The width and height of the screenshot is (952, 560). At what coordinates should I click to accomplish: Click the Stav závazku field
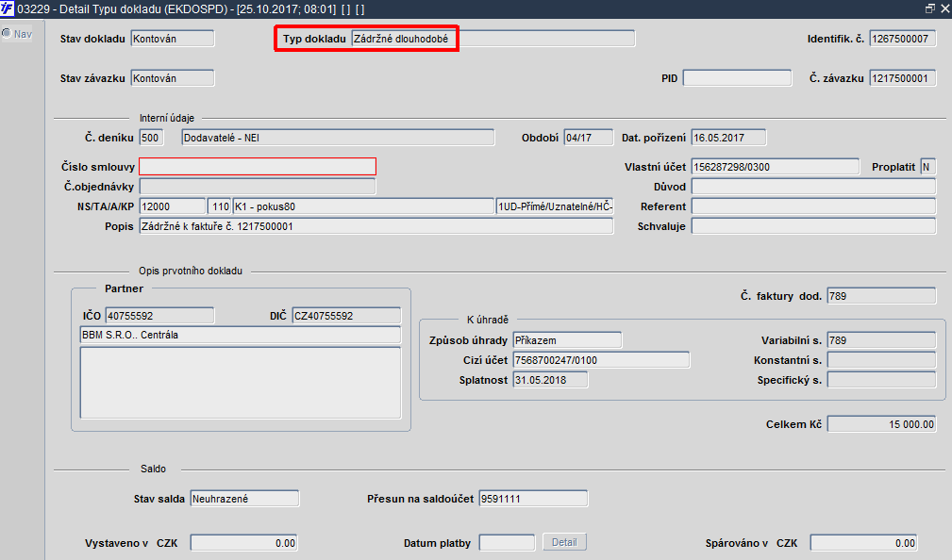tap(173, 78)
